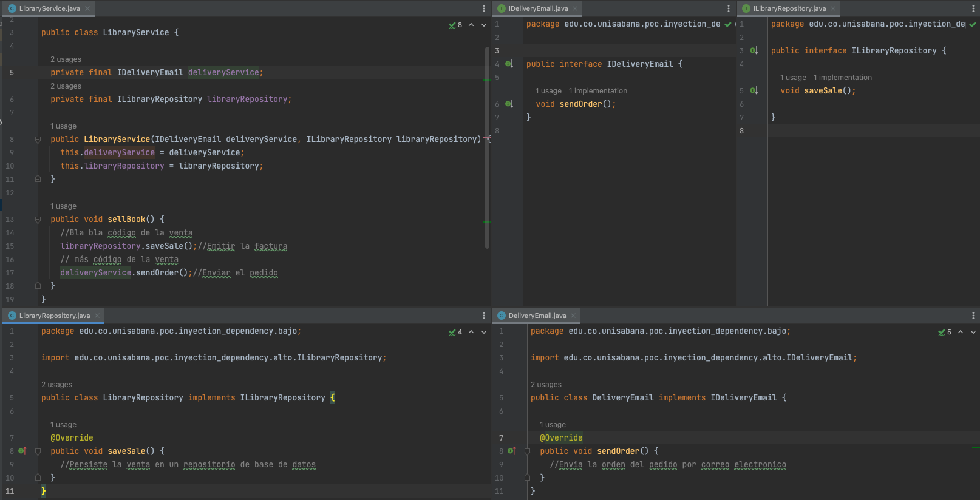Viewport: 980px width, 500px height.
Task: Close the IDeliveryEmail.java tab
Action: (x=575, y=8)
